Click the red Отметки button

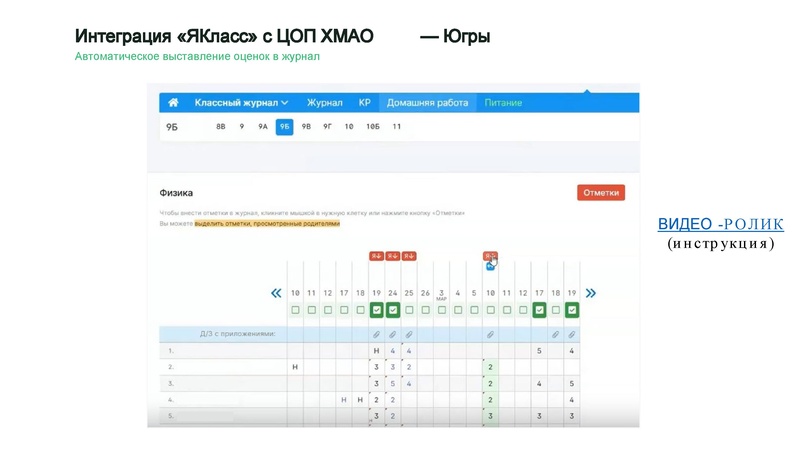click(601, 193)
